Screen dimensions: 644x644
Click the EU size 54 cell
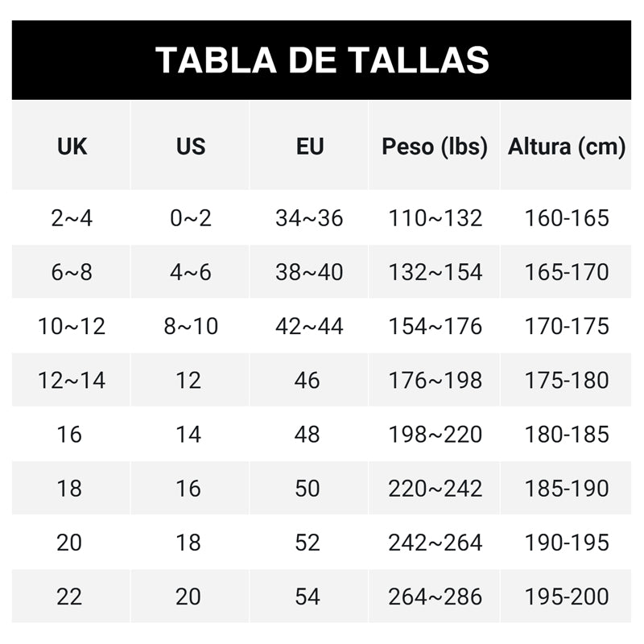(309, 597)
